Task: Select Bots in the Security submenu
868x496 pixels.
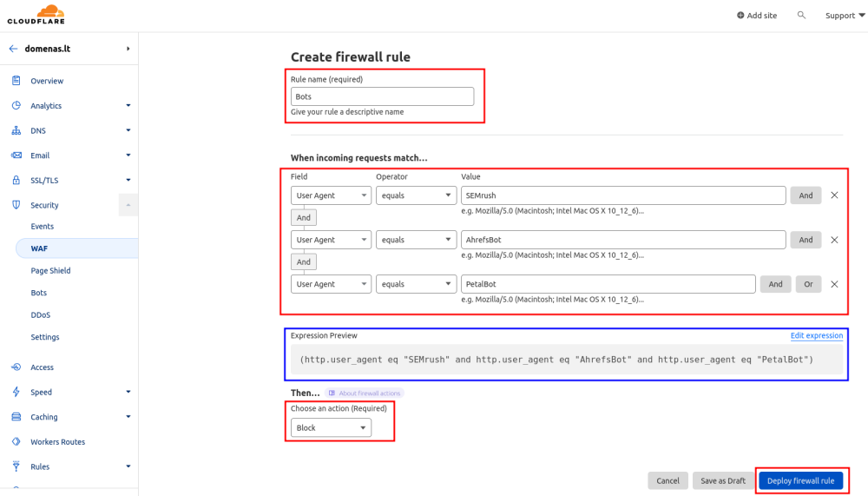Action: pyautogui.click(x=39, y=293)
